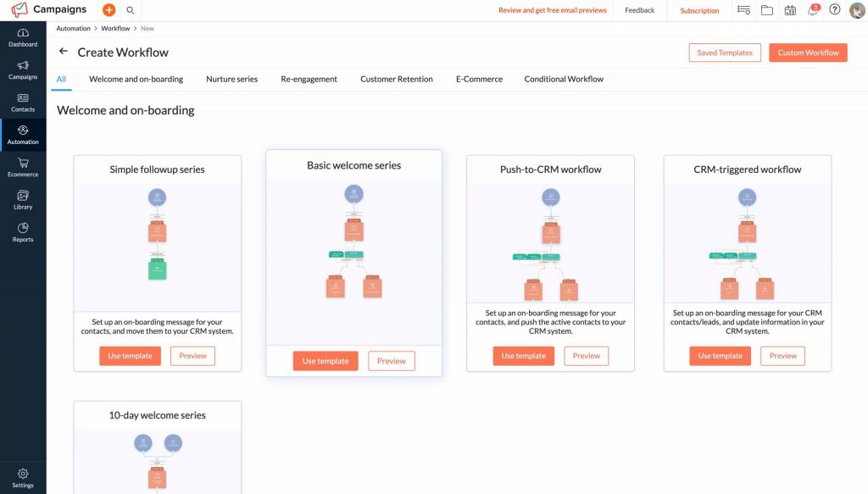Image resolution: width=868 pixels, height=494 pixels.
Task: Preview the Basic welcome series
Action: [x=392, y=361]
